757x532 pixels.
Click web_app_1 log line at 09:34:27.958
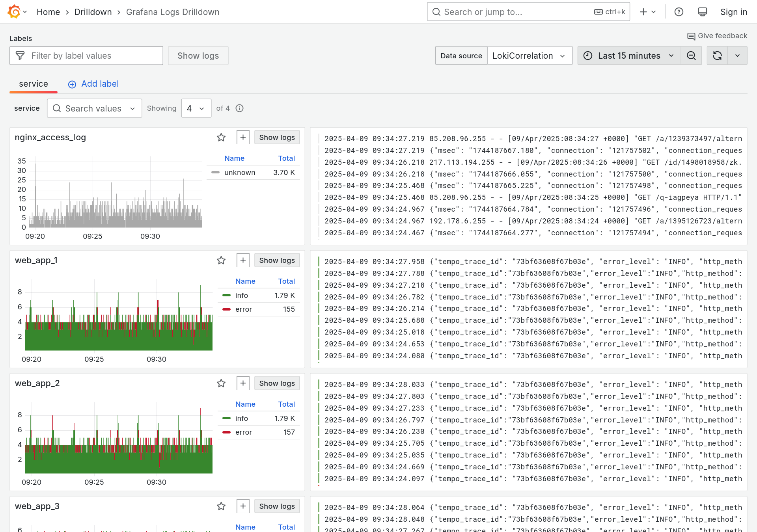(533, 261)
